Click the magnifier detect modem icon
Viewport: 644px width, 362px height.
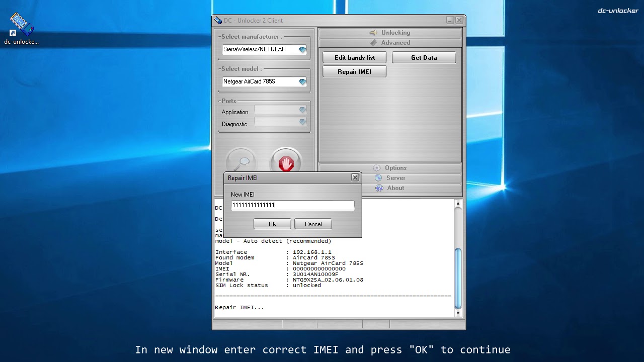(242, 161)
